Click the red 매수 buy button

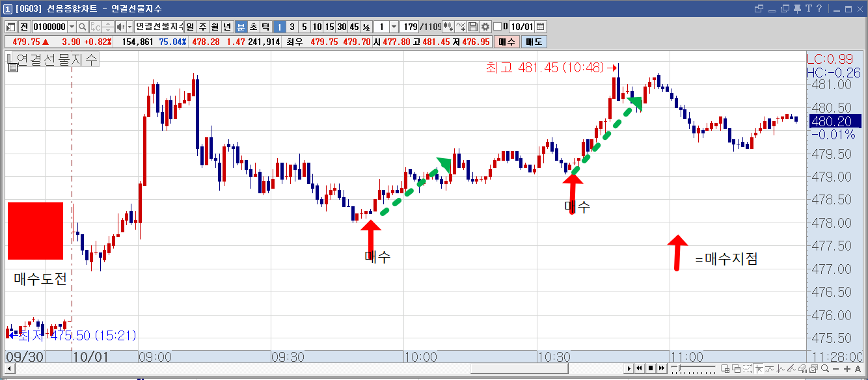(507, 42)
